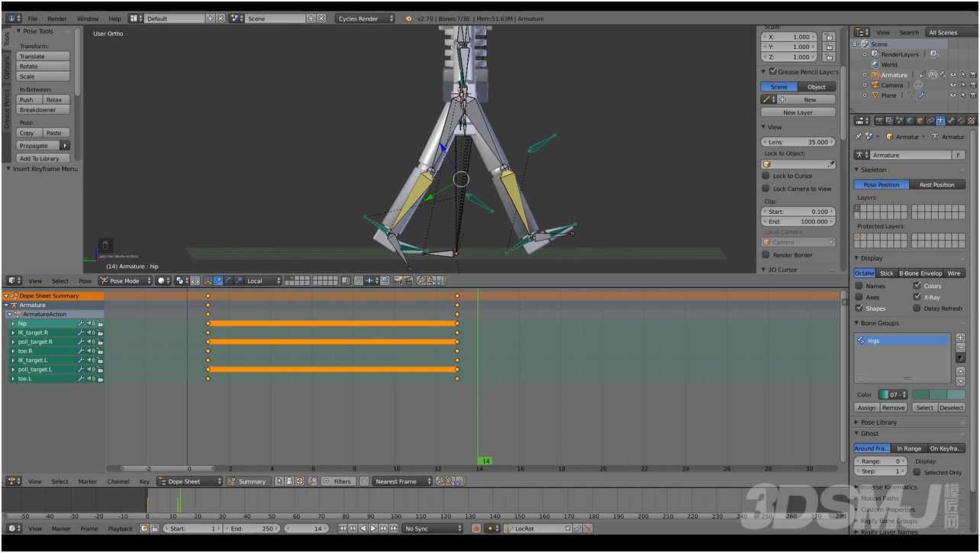Screen dimensions: 980x553
Task: Open the Object properties cube tab
Action: [x=920, y=121]
